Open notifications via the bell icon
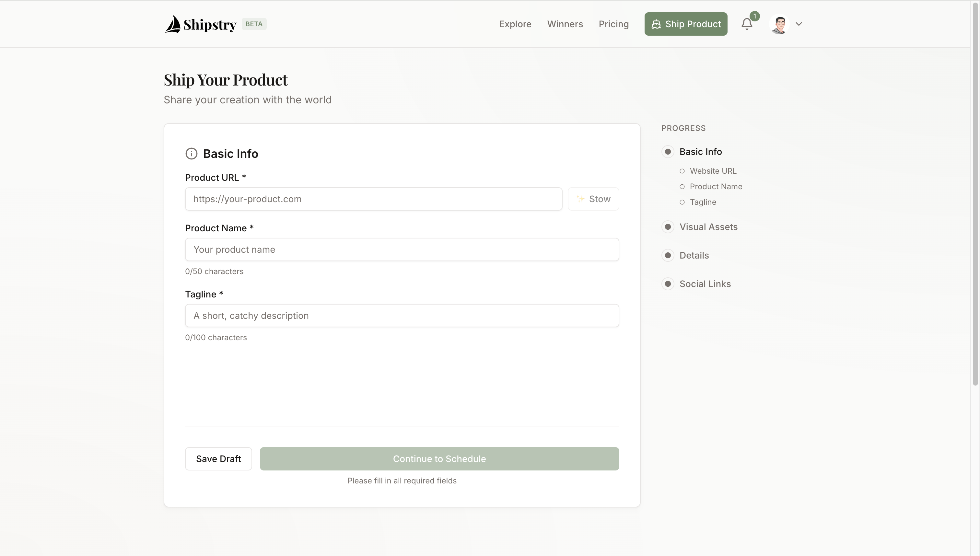 click(x=746, y=24)
